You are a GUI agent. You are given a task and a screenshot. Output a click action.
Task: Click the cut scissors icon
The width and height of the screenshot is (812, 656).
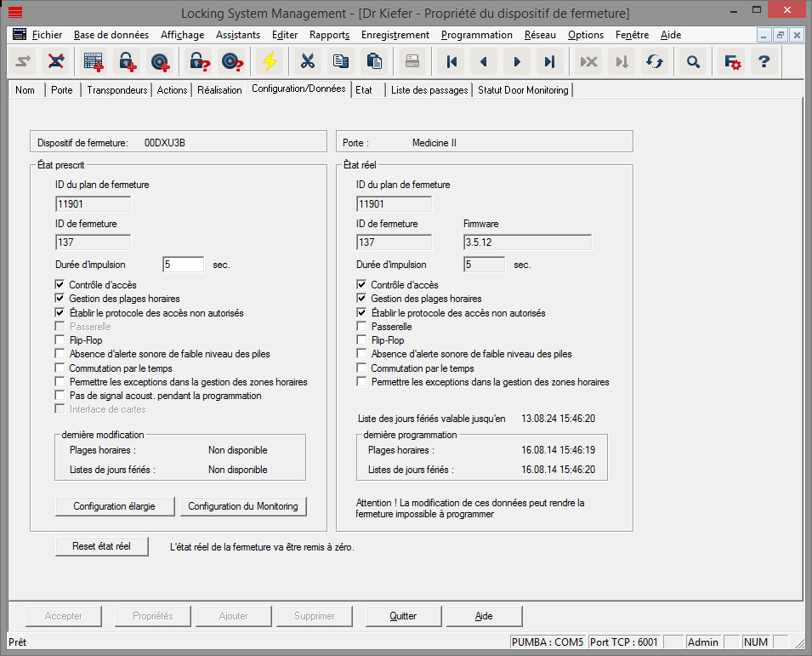click(308, 60)
